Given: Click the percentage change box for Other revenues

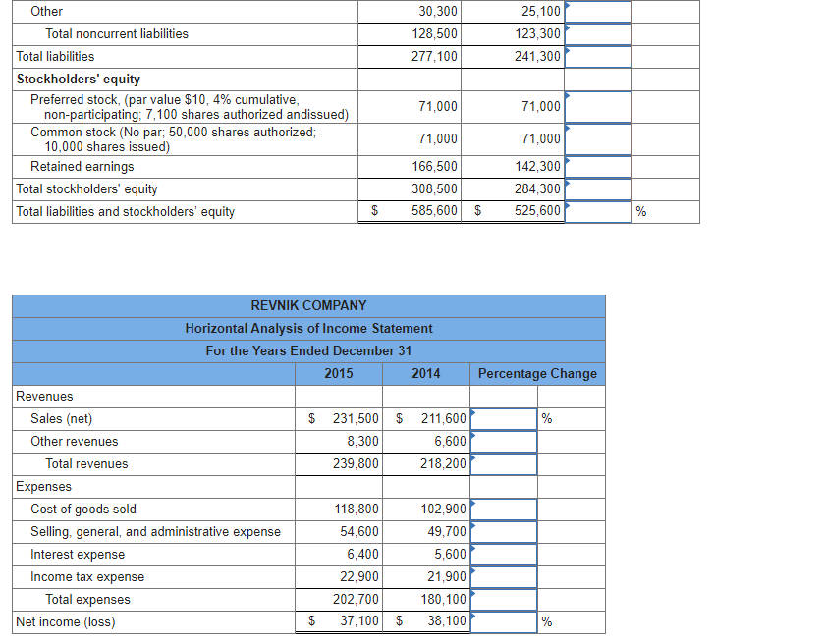Looking at the screenshot, I should point(503,441).
